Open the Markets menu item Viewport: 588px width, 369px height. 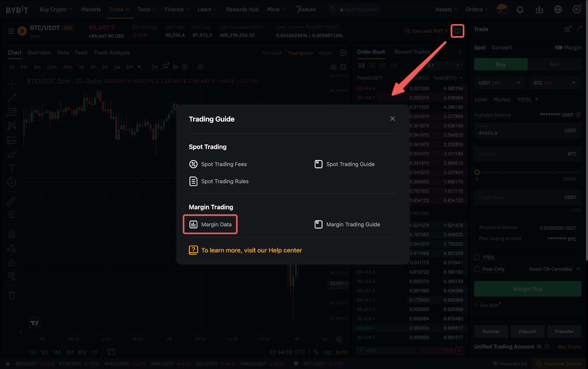click(91, 10)
